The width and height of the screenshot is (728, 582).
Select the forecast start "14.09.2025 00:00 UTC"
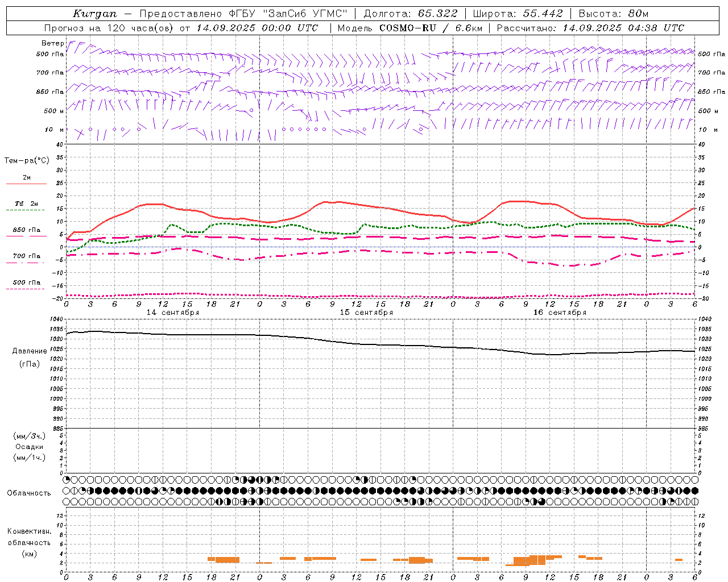tap(257, 28)
